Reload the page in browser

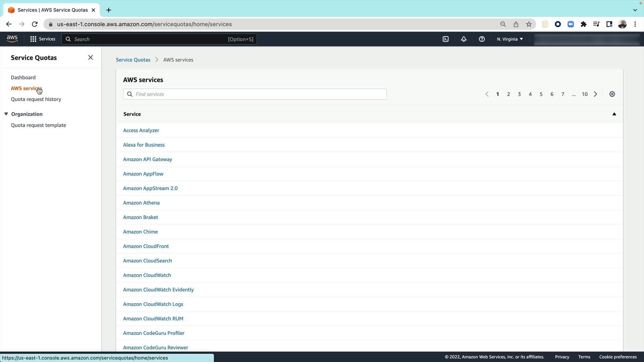tap(35, 24)
